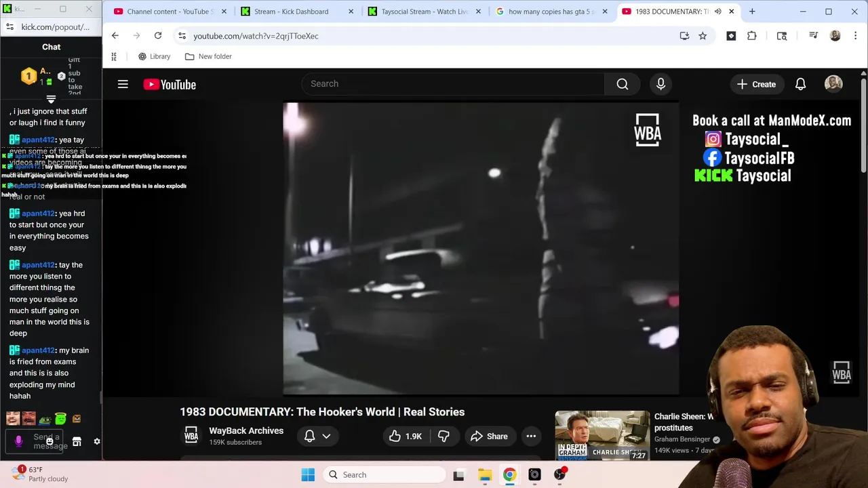Image resolution: width=868 pixels, height=488 pixels.
Task: Click the Chat header text
Action: [x=52, y=47]
